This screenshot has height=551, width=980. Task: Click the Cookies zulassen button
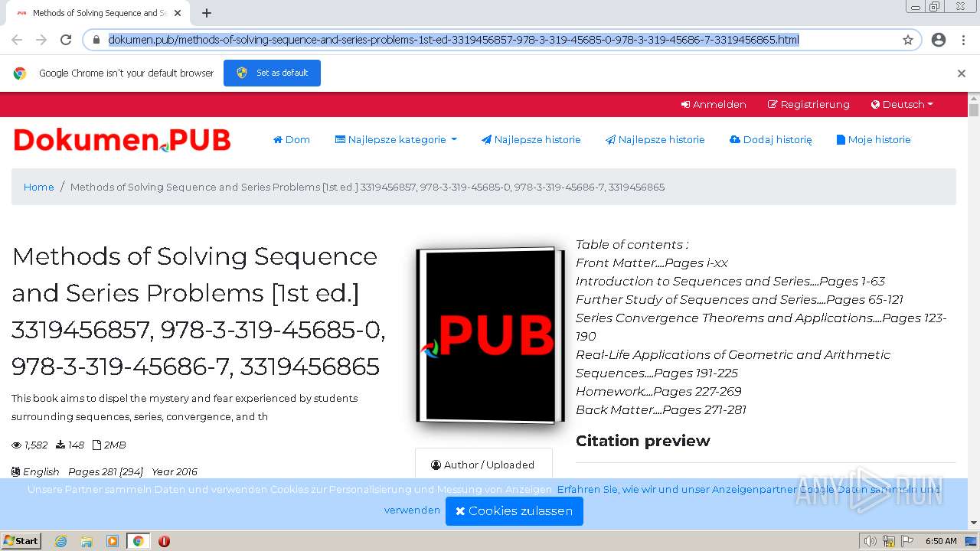pos(514,511)
